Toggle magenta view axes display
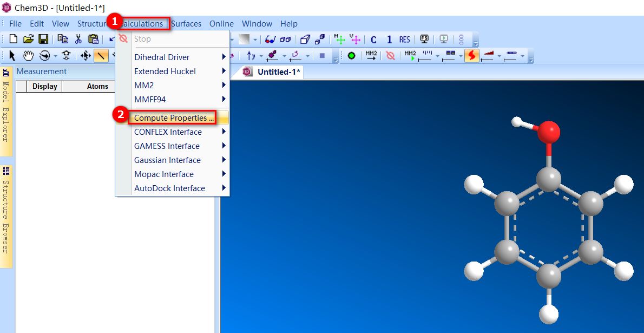This screenshot has height=333, width=644. click(354, 39)
